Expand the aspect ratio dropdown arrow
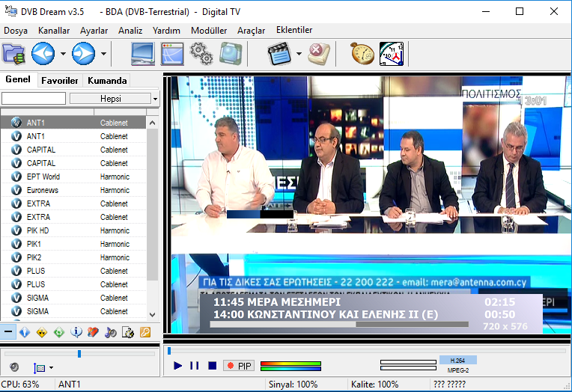 click(x=51, y=367)
